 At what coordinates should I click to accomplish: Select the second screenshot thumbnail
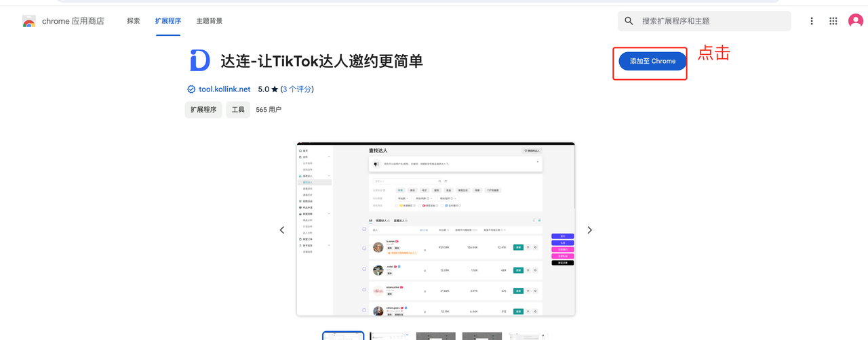(389, 336)
